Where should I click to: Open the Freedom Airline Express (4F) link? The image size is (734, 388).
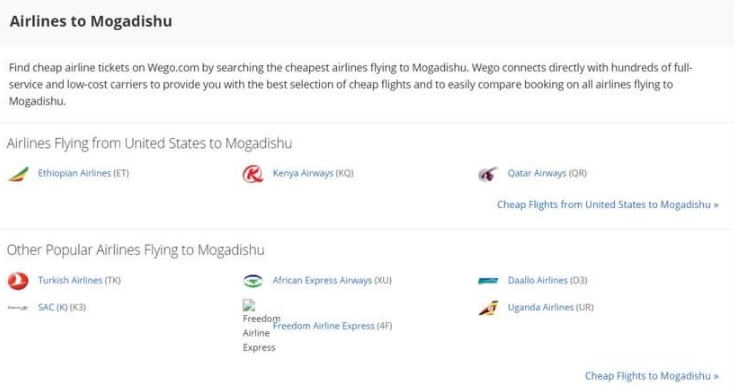tap(333, 326)
